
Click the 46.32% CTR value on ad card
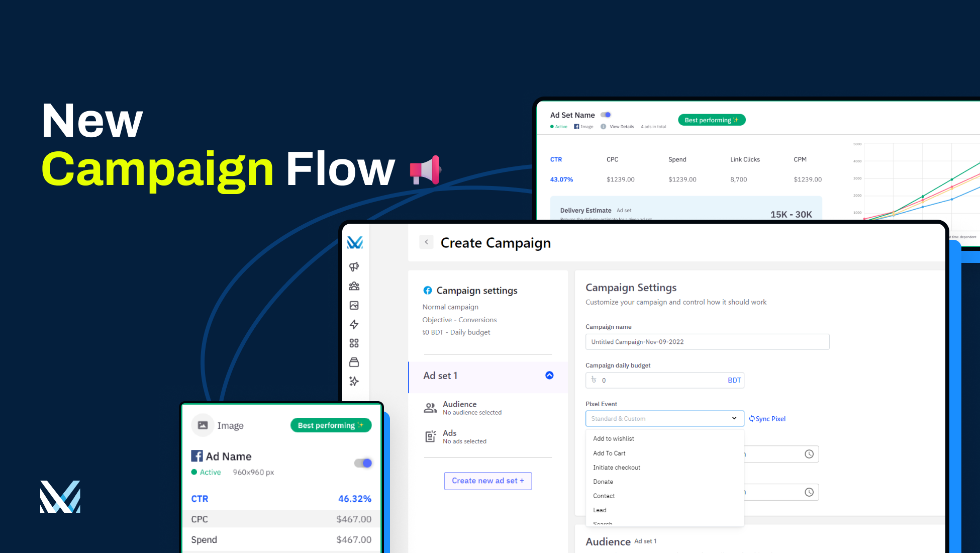354,499
